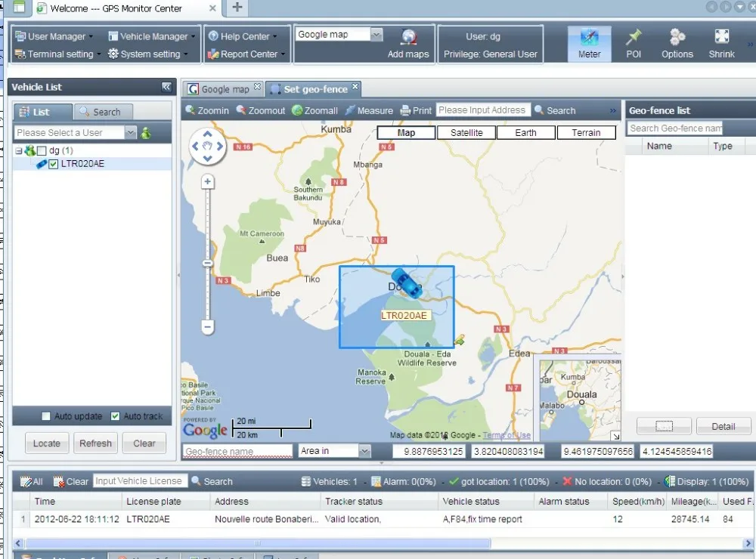Uncheck the LTR020AE vehicle checkbox
The height and width of the screenshot is (559, 756).
[54, 164]
